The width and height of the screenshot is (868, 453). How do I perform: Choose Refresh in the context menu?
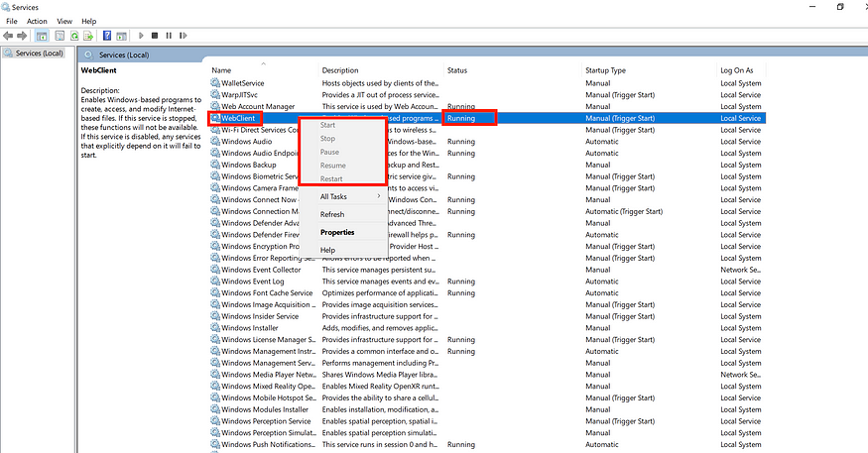(x=332, y=214)
